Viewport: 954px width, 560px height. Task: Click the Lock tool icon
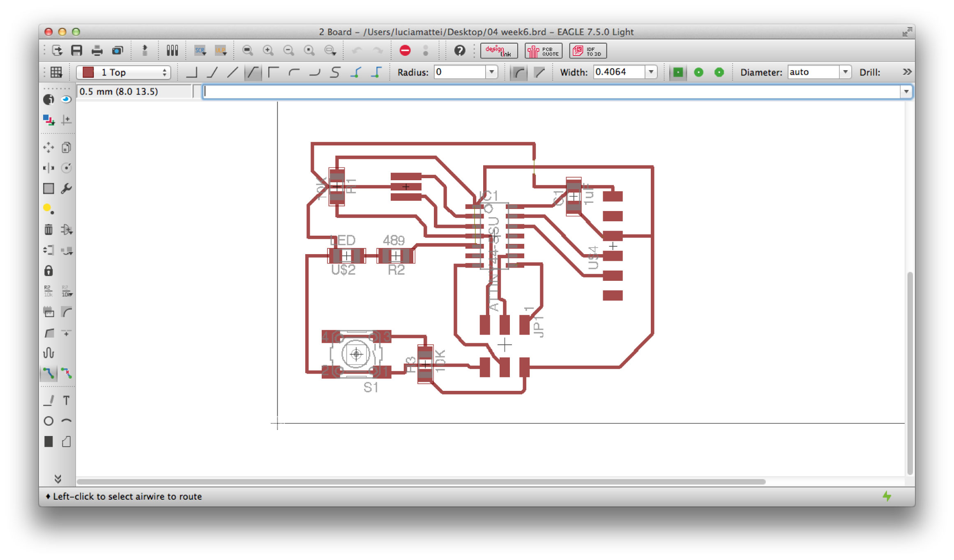tap(48, 271)
